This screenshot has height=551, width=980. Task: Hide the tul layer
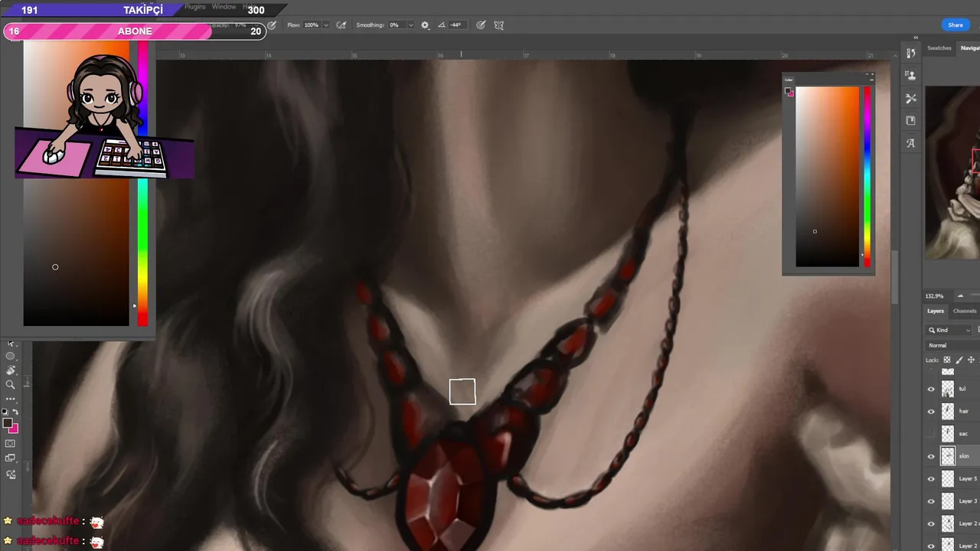pos(931,389)
